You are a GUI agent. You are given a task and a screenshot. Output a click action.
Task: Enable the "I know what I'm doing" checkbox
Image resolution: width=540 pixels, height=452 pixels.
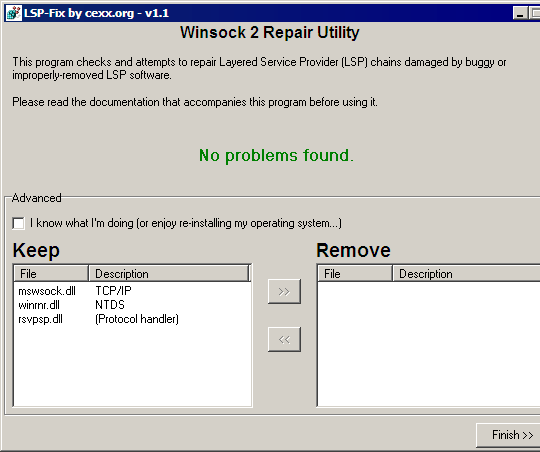pyautogui.click(x=18, y=223)
